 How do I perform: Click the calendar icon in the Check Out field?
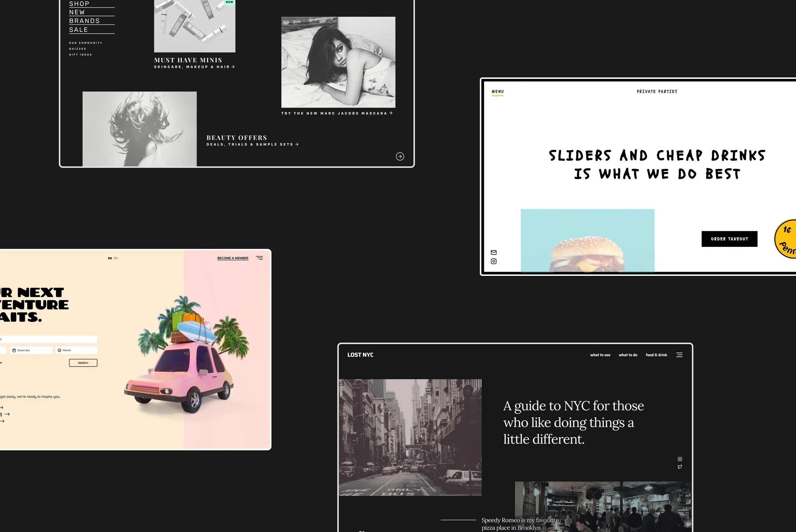(x=14, y=350)
